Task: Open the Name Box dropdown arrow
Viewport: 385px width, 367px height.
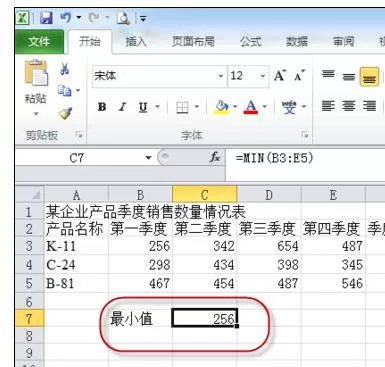Action: 148,157
